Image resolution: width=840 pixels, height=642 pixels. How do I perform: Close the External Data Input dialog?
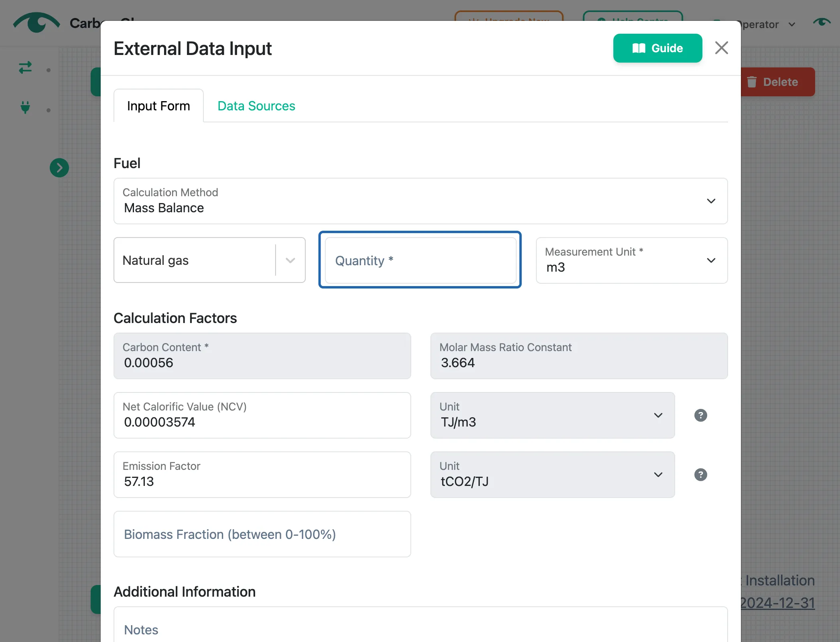721,48
